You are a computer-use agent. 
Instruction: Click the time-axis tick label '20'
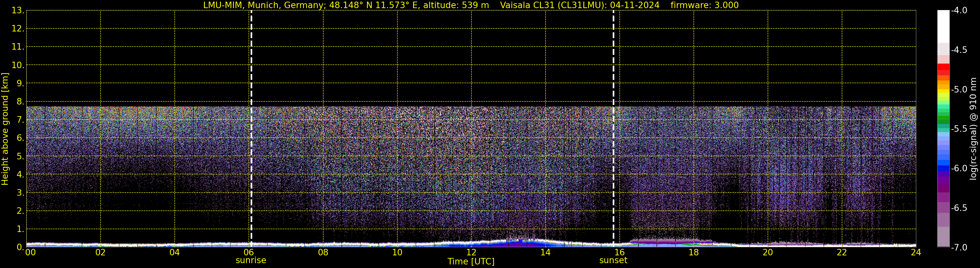(768, 252)
